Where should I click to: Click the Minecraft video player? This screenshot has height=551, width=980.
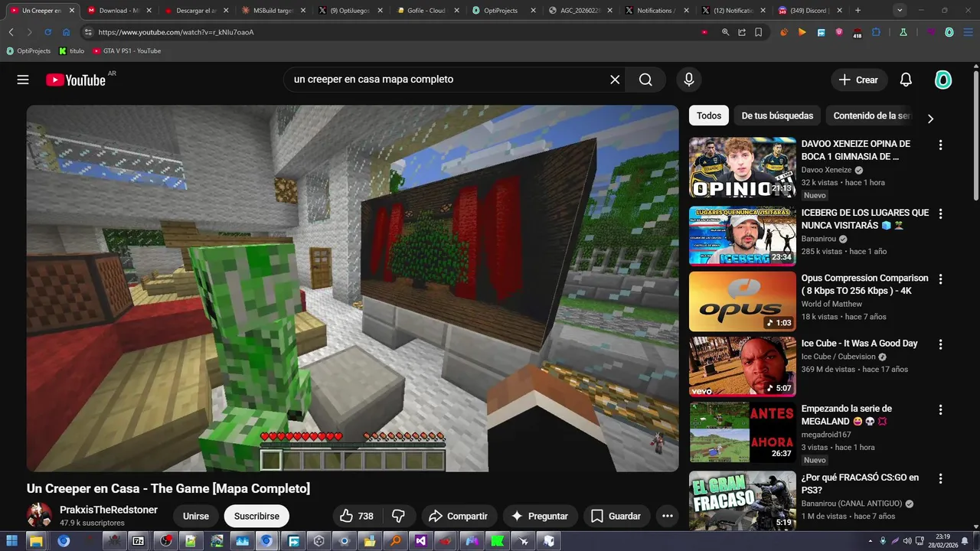tap(352, 289)
